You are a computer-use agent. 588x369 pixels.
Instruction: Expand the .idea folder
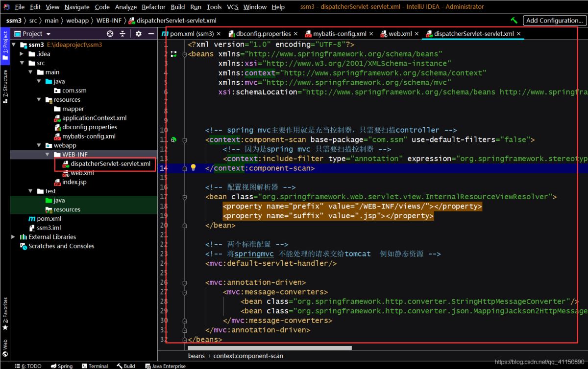click(23, 54)
